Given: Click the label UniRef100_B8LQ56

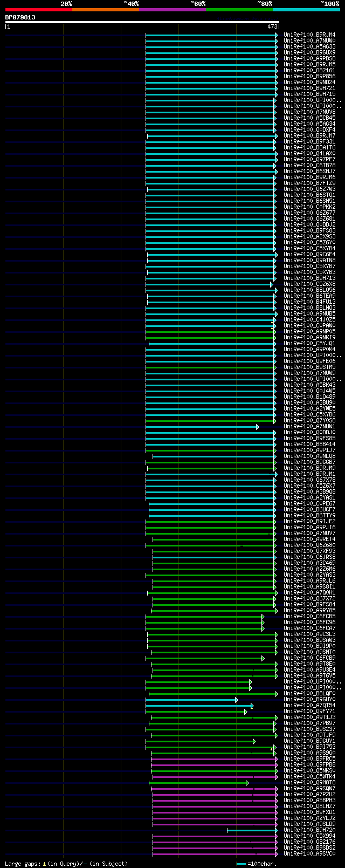Looking at the screenshot, I should [309, 290].
